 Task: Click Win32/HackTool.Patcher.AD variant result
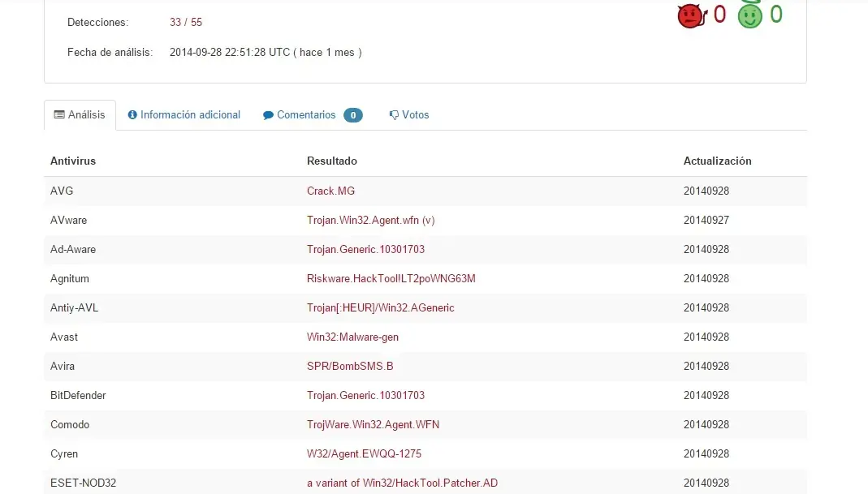coord(403,483)
